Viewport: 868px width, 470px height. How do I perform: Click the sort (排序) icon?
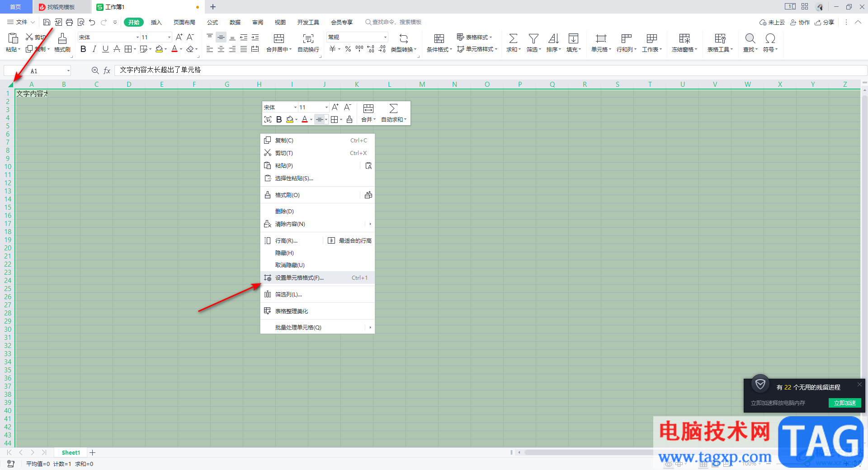coord(553,38)
